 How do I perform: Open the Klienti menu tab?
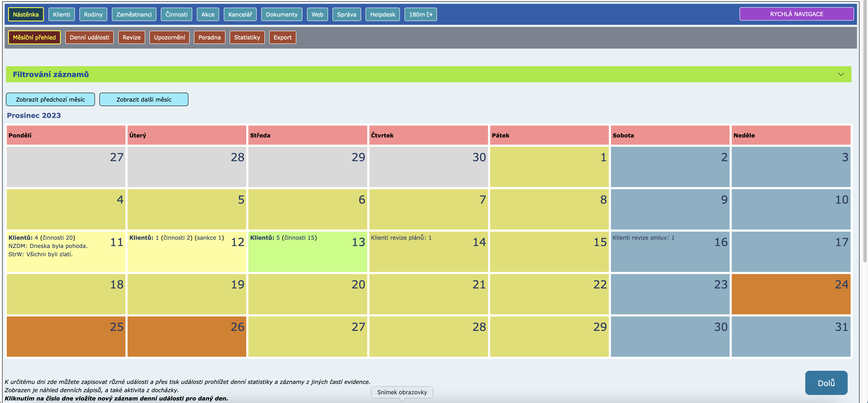[x=61, y=14]
